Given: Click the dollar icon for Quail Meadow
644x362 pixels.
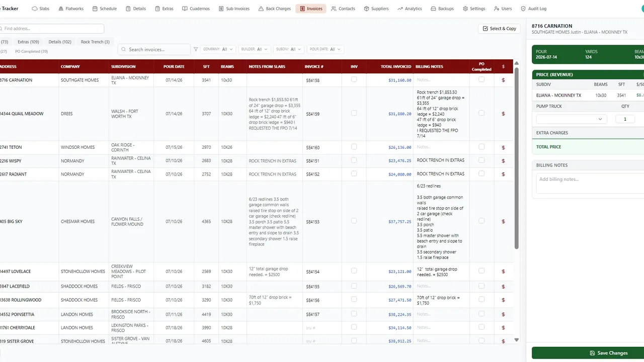Looking at the screenshot, I should point(503,114).
